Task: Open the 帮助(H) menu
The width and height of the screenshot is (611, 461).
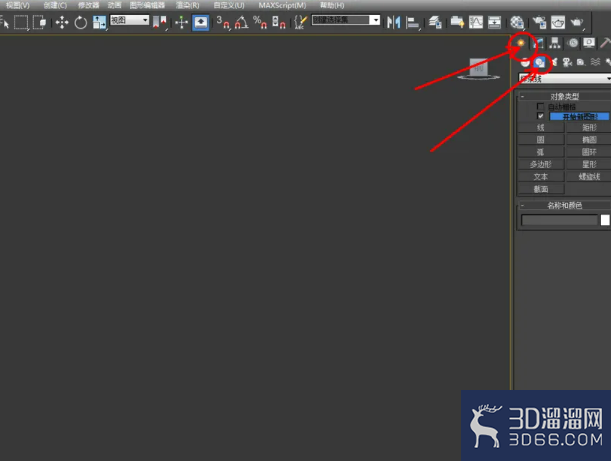Action: pos(332,5)
